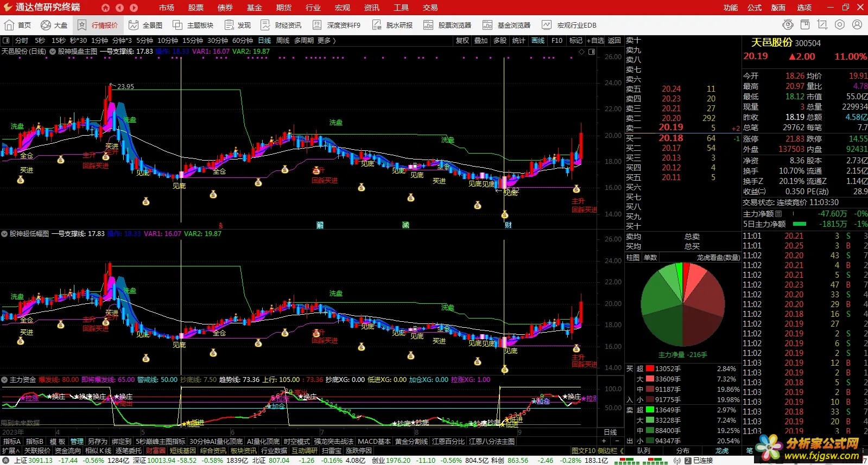Toggle the 股神超低幅图 indicator check circle
This screenshot has height=465, width=868.
point(4,234)
